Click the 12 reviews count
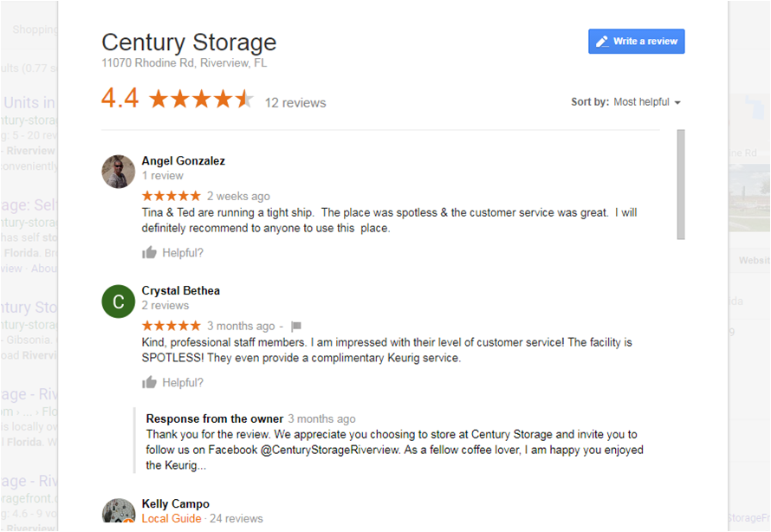771x532 pixels. tap(295, 103)
